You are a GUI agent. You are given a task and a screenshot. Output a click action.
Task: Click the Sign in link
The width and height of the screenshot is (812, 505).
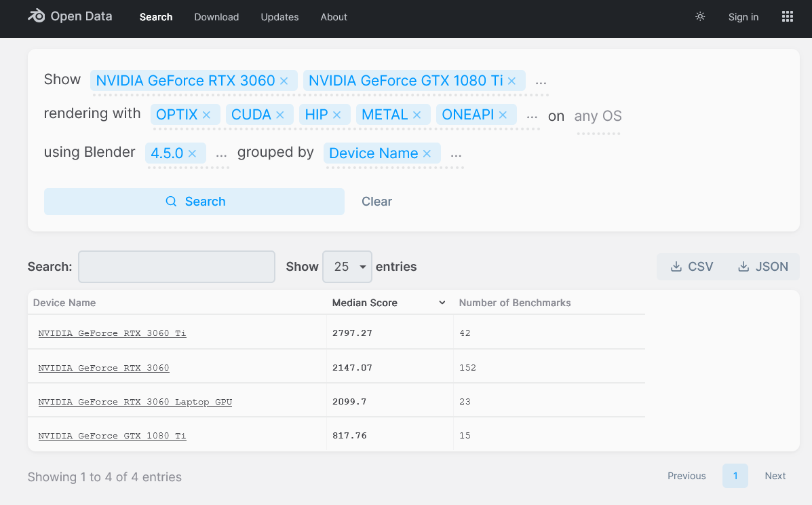[743, 17]
